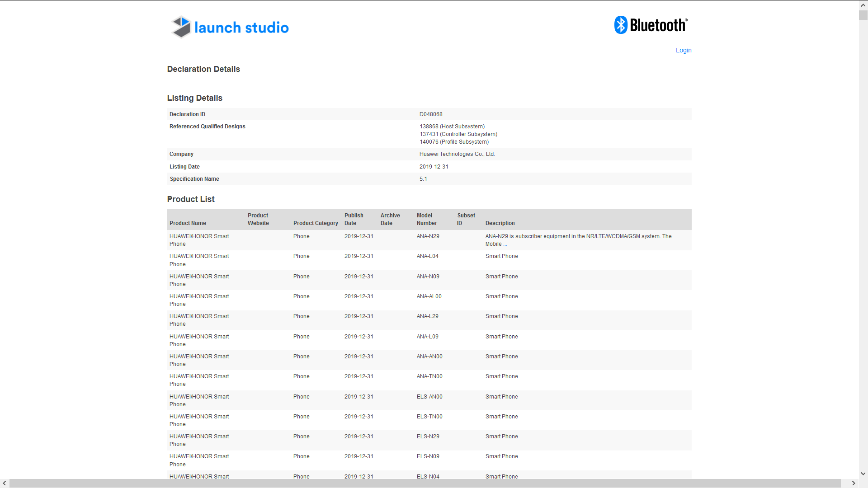Image resolution: width=868 pixels, height=488 pixels.
Task: Click the vertical scrollbar thumb
Action: (863, 15)
